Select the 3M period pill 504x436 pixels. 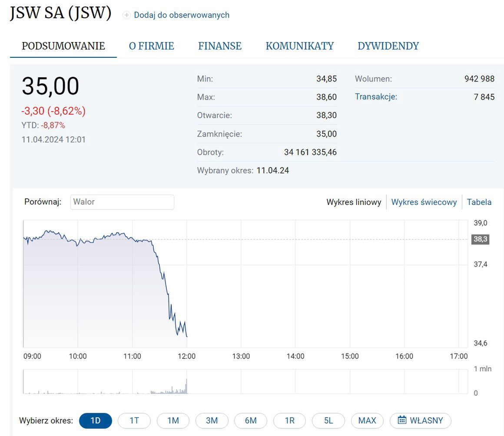212,420
